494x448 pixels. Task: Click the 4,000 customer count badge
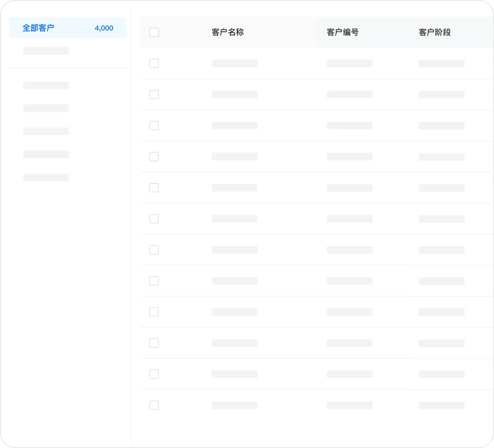(104, 28)
